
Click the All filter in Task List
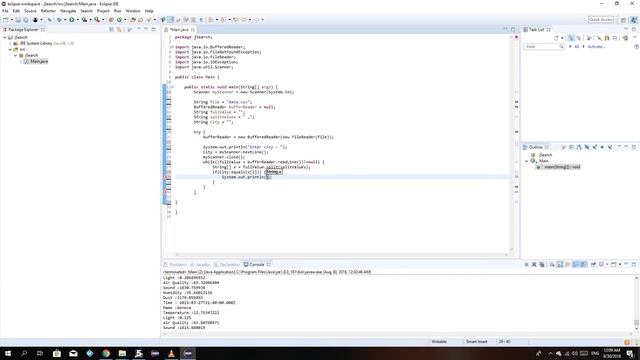coord(577,47)
